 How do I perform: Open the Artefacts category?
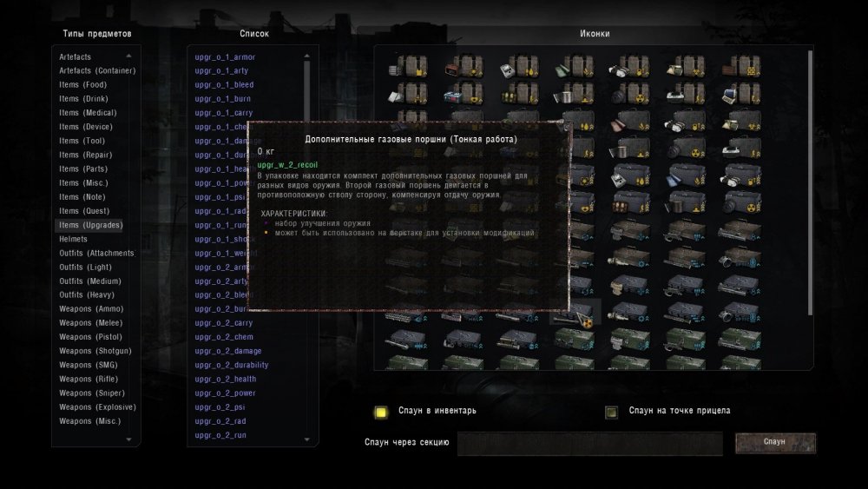pyautogui.click(x=76, y=57)
